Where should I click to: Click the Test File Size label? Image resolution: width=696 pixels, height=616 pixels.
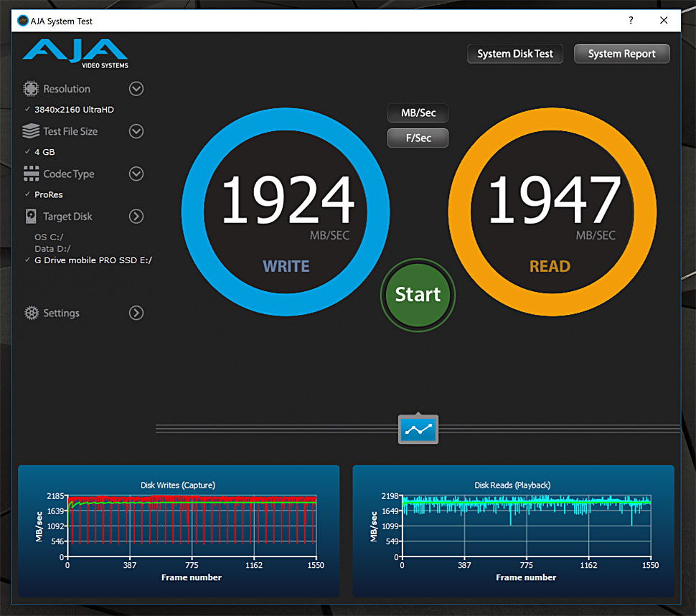tap(70, 131)
